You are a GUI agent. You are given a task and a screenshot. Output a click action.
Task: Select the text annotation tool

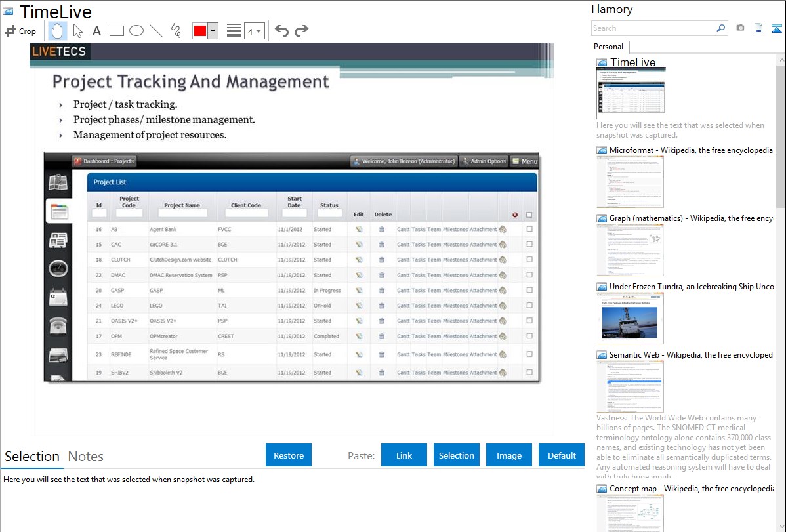tap(96, 31)
